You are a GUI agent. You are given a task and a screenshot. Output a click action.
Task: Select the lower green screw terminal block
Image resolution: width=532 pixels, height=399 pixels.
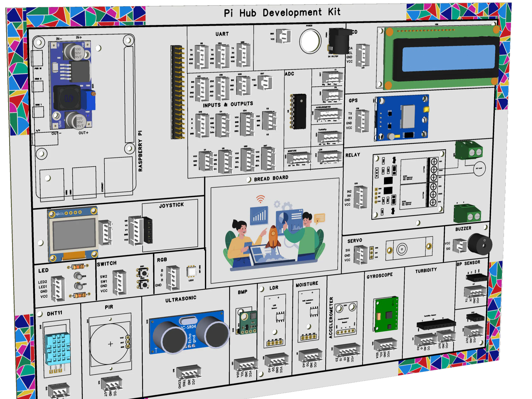tap(467, 214)
